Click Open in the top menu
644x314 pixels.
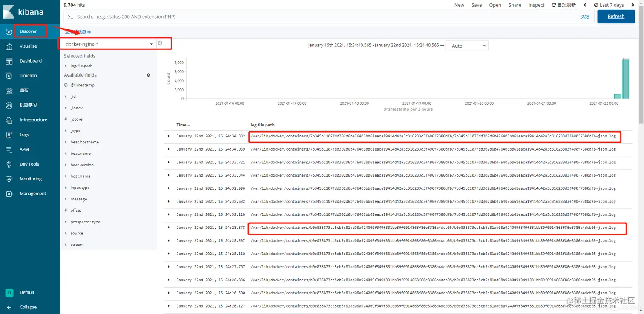click(495, 5)
